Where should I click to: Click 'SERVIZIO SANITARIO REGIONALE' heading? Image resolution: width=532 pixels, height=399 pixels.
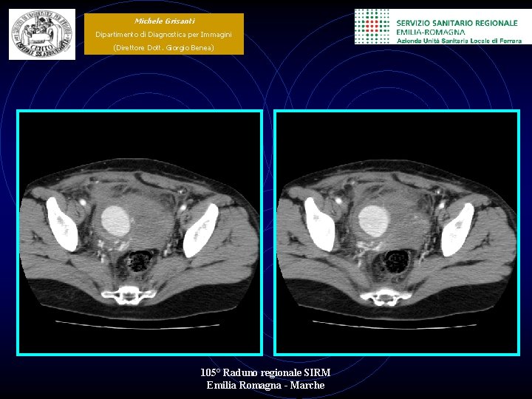coord(457,23)
